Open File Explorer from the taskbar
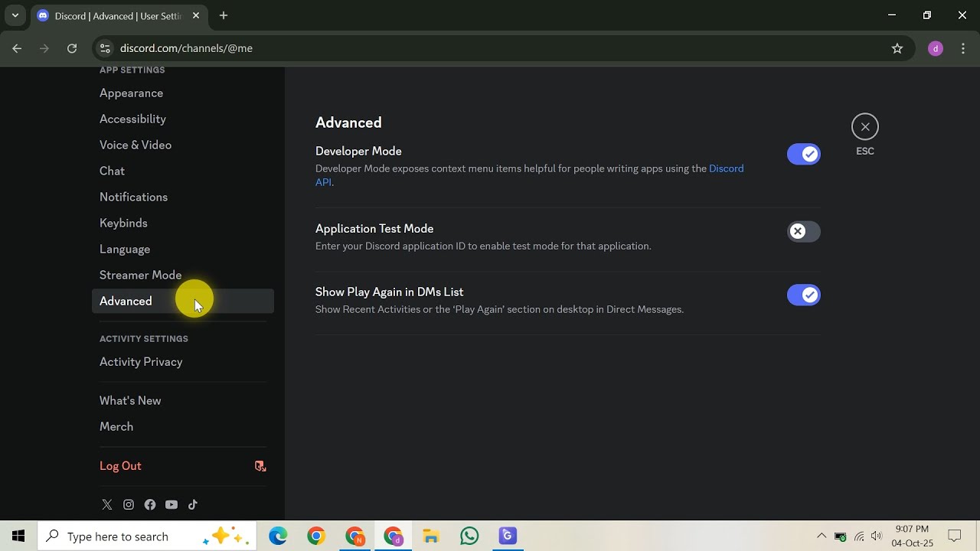980x551 pixels. pos(431,536)
